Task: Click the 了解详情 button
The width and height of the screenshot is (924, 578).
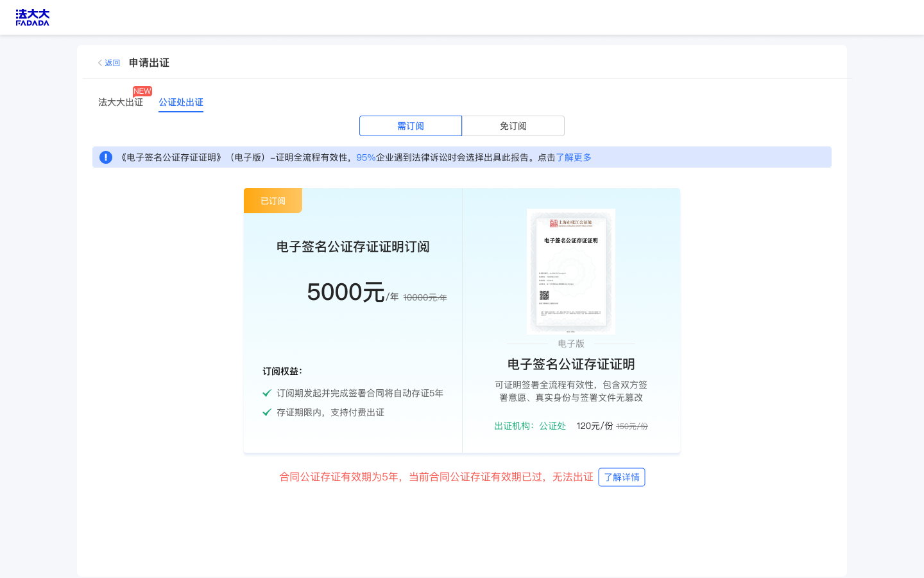Action: (622, 477)
